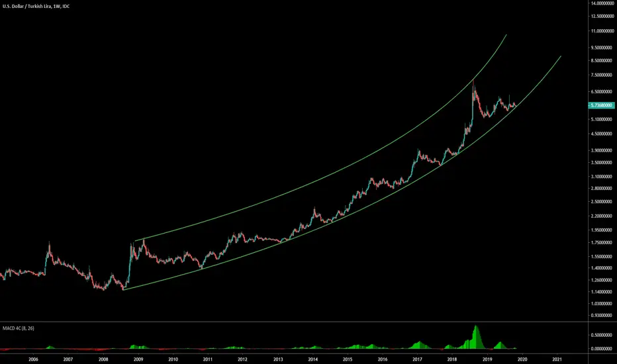Click the 2006 label on time axis
617x364 pixels.
(34, 359)
